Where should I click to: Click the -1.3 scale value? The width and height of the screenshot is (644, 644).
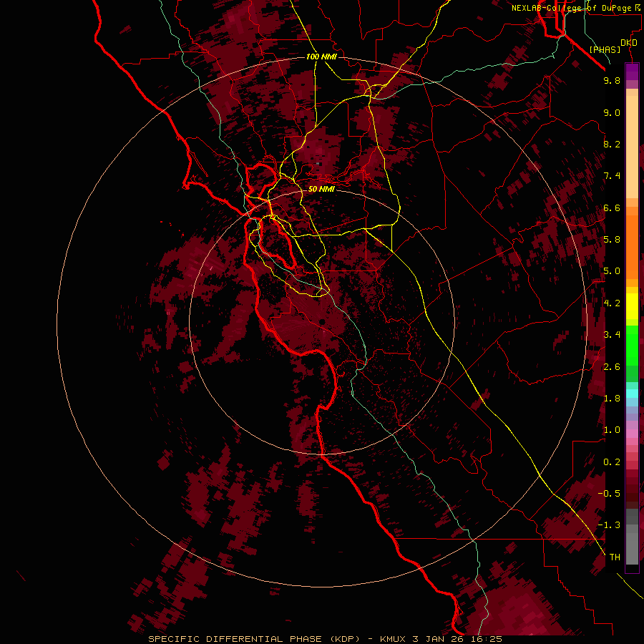click(x=609, y=525)
